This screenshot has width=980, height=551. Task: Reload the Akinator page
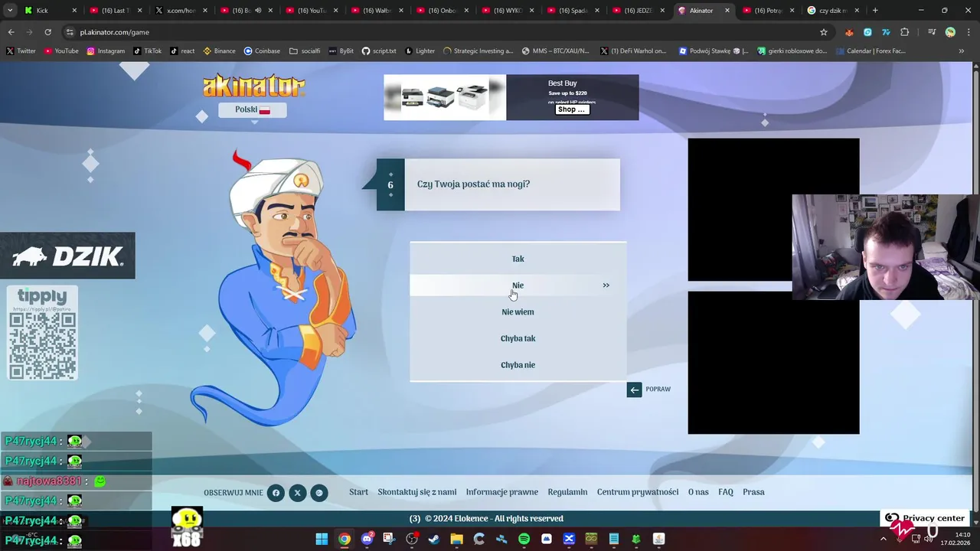(47, 32)
